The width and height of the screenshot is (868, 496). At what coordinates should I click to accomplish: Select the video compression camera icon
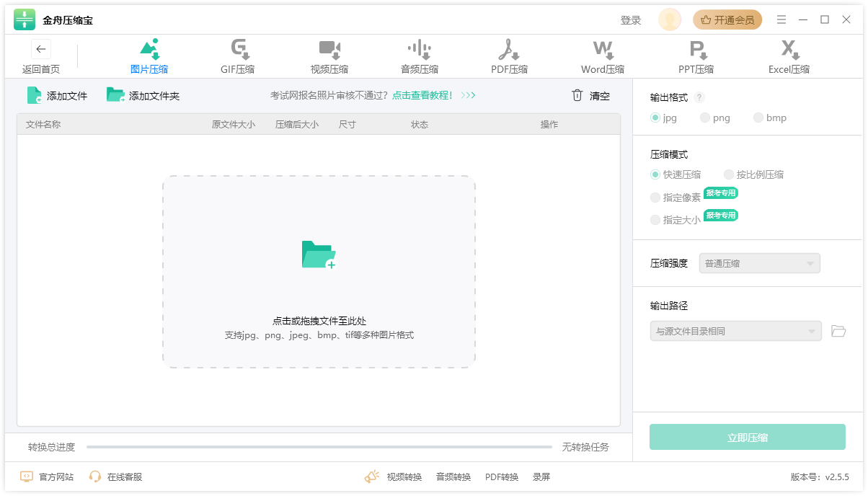[x=329, y=50]
